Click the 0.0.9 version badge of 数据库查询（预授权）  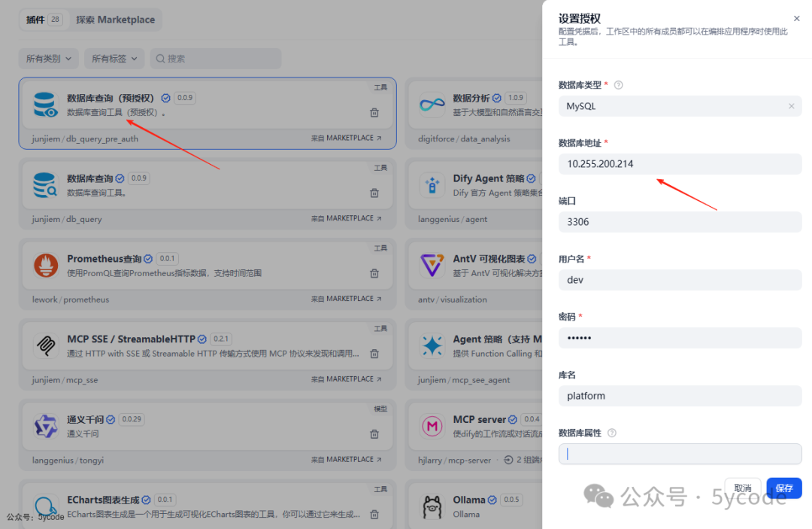(185, 97)
